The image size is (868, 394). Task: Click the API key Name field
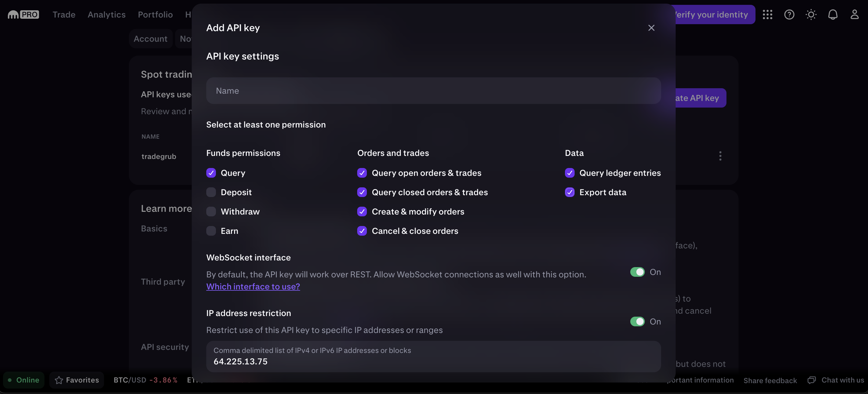(x=433, y=91)
